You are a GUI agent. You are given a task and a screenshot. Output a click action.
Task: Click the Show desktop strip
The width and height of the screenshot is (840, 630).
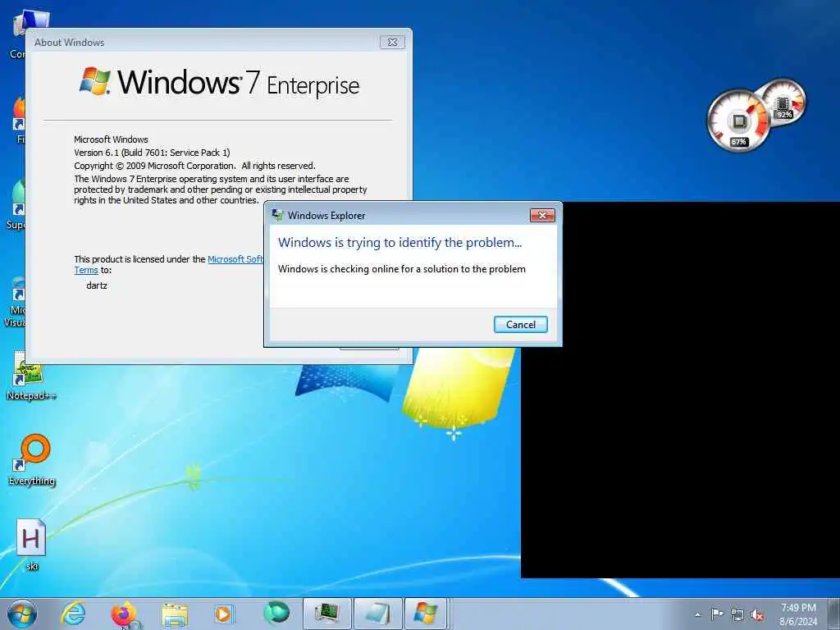pos(835,614)
